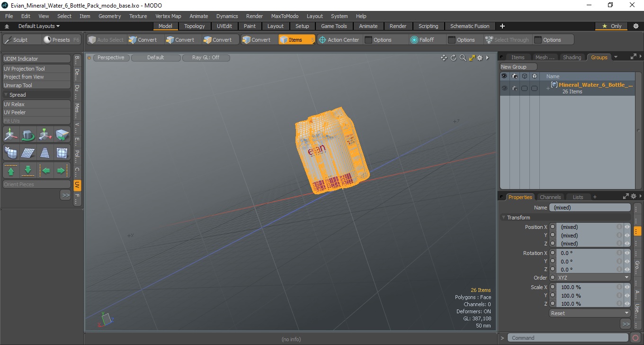This screenshot has width=644, height=345.
Task: Expand more properties double-arrow button
Action: (x=626, y=324)
